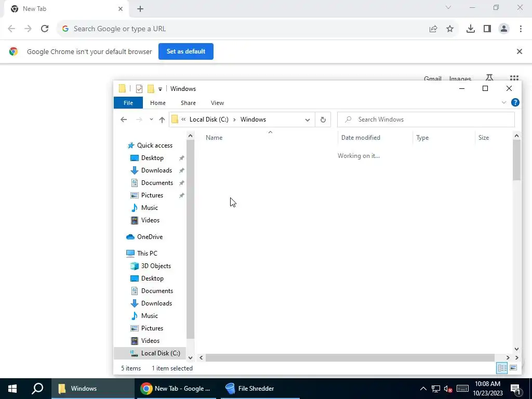The image size is (532, 399).
Task: Expand the Explorer ribbon chevron
Action: tap(504, 102)
